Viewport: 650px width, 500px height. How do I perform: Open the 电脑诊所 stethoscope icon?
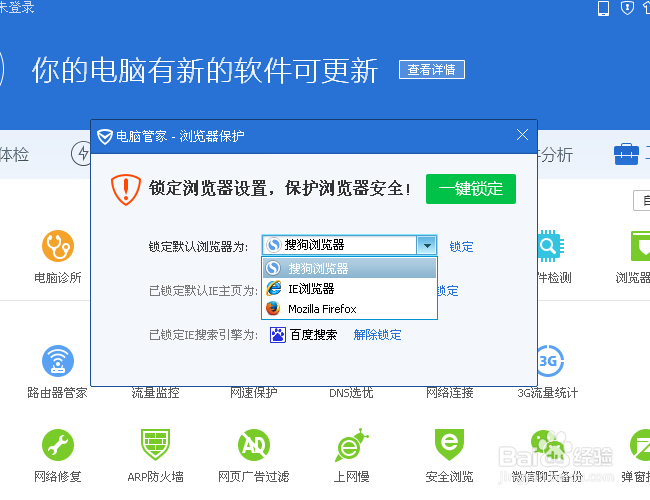tap(58, 246)
